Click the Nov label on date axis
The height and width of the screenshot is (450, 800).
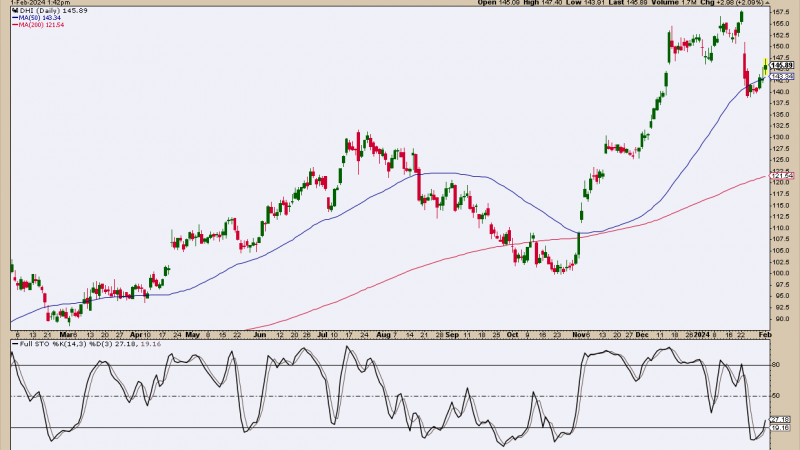579,335
